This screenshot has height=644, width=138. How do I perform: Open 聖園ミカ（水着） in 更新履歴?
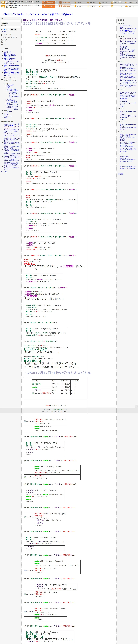pyautogui.click(x=125, y=54)
